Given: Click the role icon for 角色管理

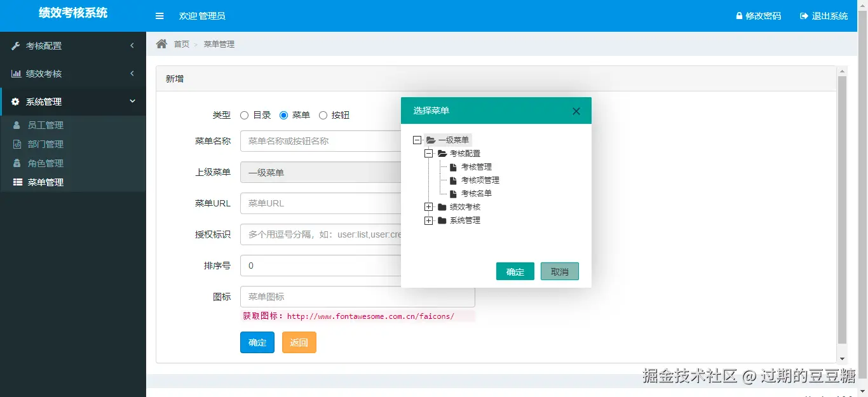Looking at the screenshot, I should (17, 163).
